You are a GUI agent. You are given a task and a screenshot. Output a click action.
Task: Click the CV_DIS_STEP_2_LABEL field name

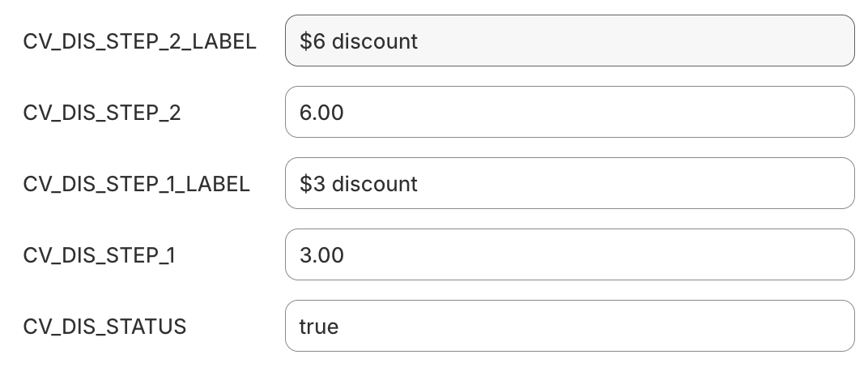tap(139, 41)
